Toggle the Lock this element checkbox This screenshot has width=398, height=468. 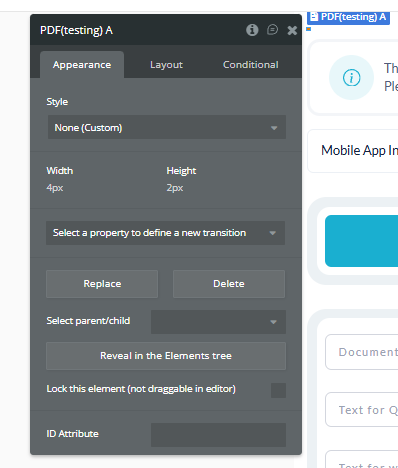(278, 390)
